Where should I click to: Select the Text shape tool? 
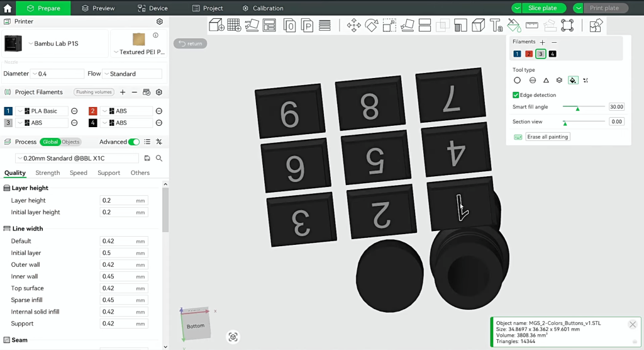(x=496, y=26)
